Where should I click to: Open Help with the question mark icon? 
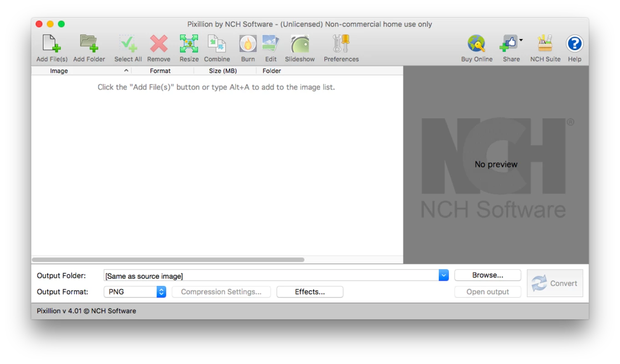click(574, 44)
